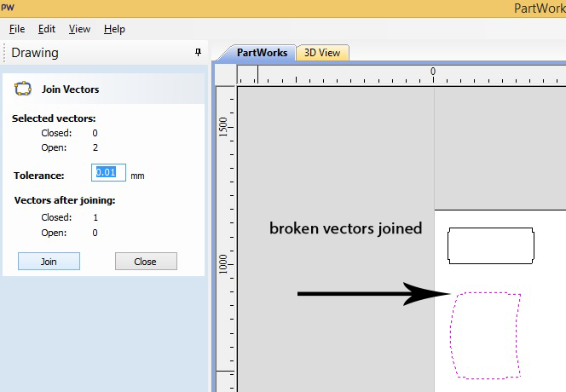Click the 1000 mark on vertical ruler
Screen dimensions: 566x392
coord(223,264)
